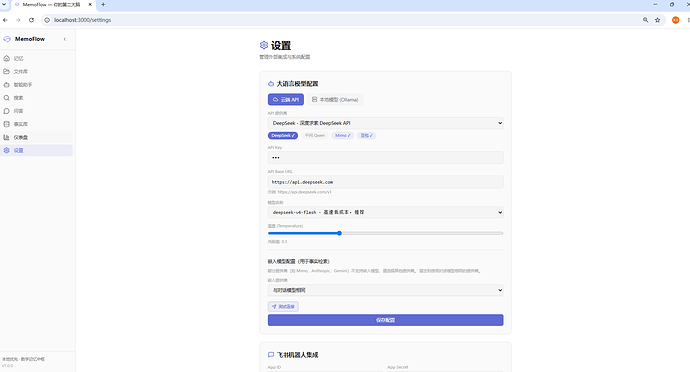Click the gear icon beside the 设置 heading
Viewport: 690px width, 372px height.
[264, 45]
